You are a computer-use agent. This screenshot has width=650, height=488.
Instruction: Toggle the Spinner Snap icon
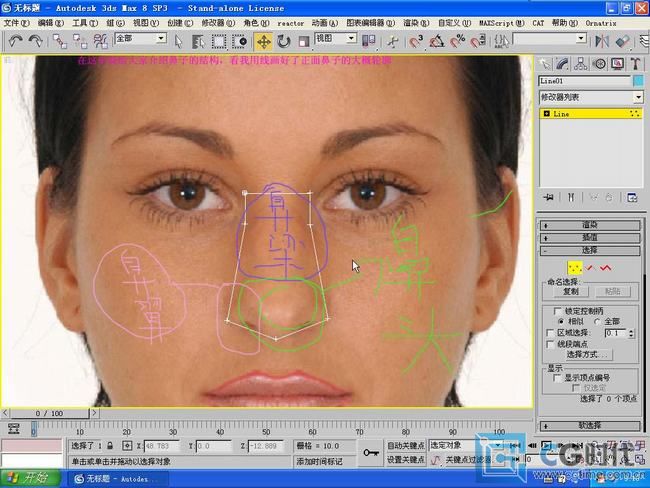point(478,41)
